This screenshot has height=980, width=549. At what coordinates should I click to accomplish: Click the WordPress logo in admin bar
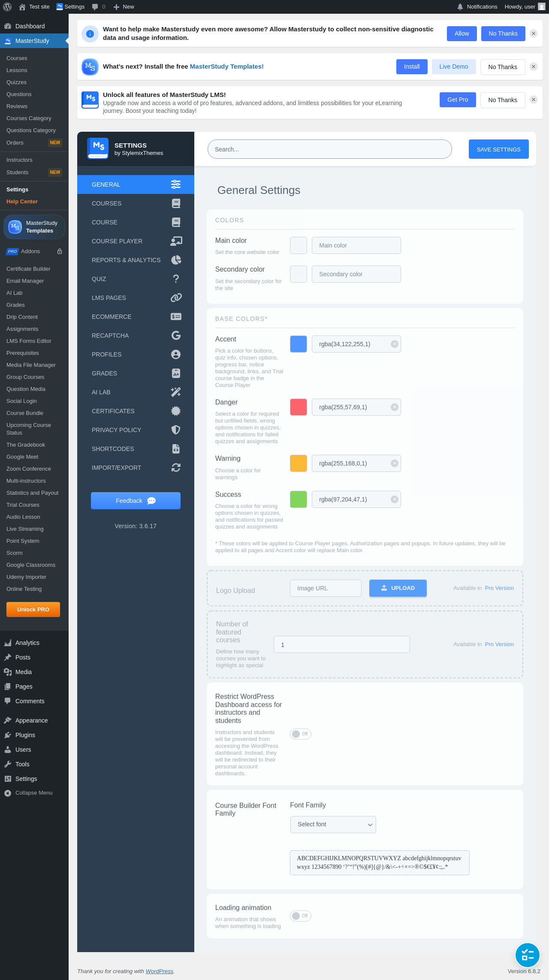[7, 7]
